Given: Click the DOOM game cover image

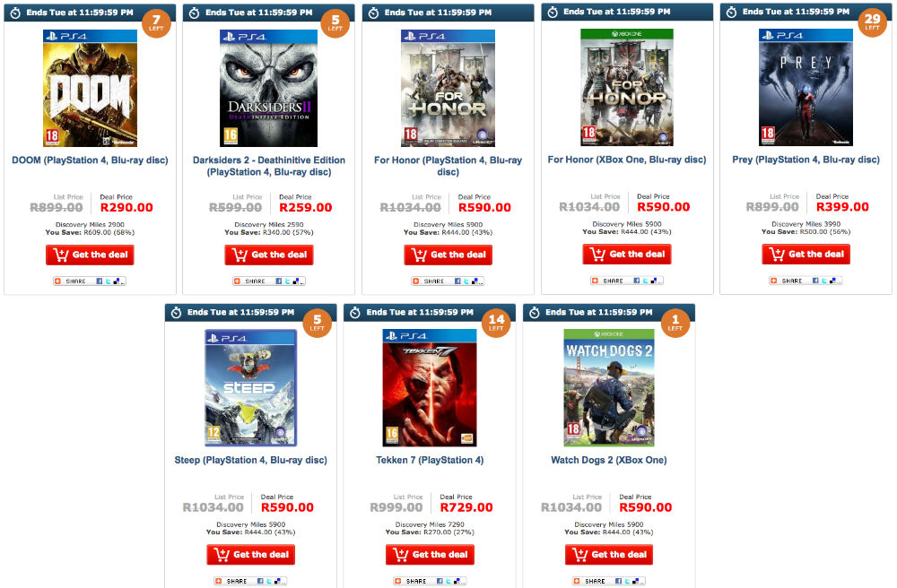Looking at the screenshot, I should tap(90, 89).
